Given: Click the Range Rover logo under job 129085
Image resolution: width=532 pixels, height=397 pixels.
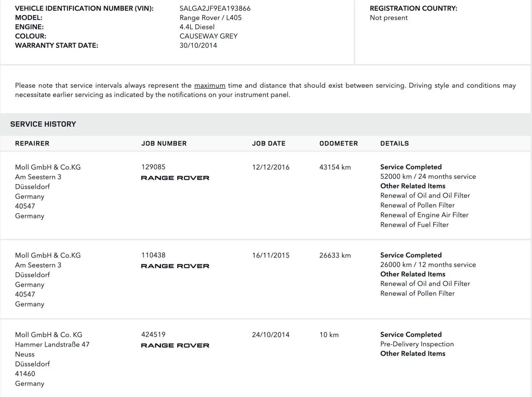Looking at the screenshot, I should (175, 178).
